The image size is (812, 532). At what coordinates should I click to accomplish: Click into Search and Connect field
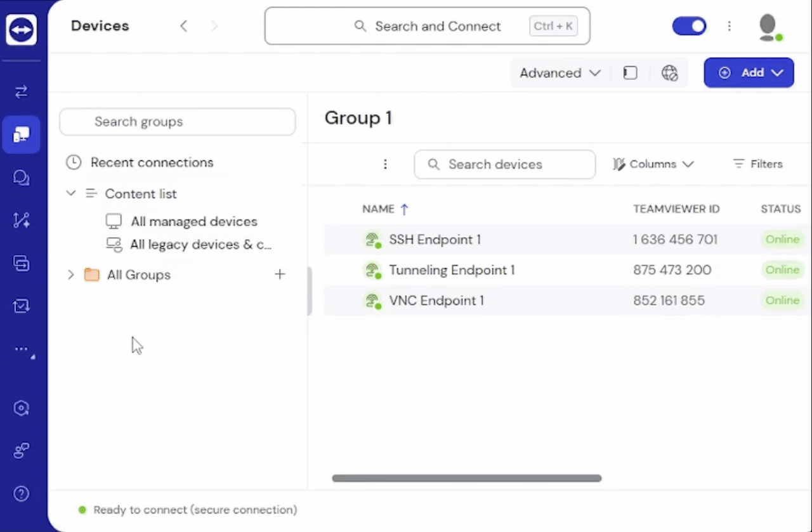(x=428, y=26)
